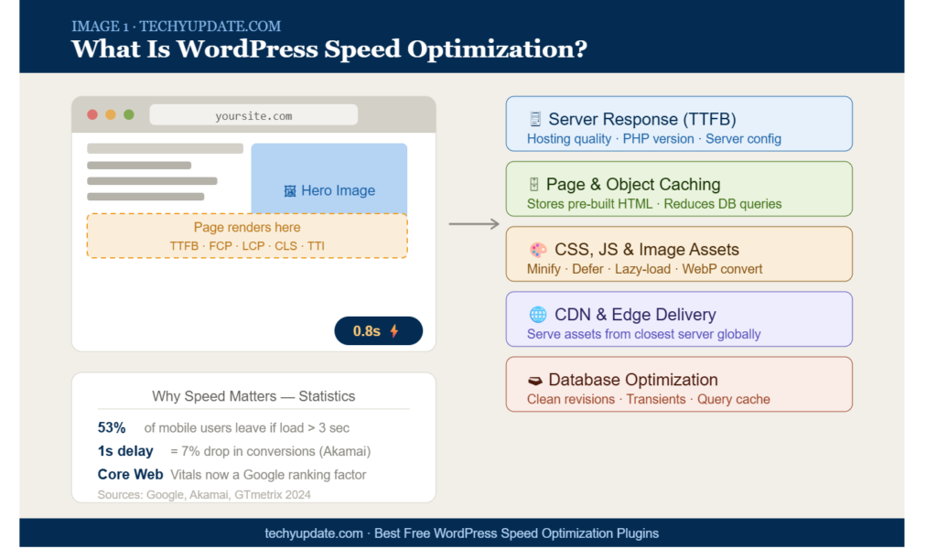Viewport: 937px width, 560px height.
Task: Click the lightning bolt icon next to 0.8s
Action: (394, 330)
